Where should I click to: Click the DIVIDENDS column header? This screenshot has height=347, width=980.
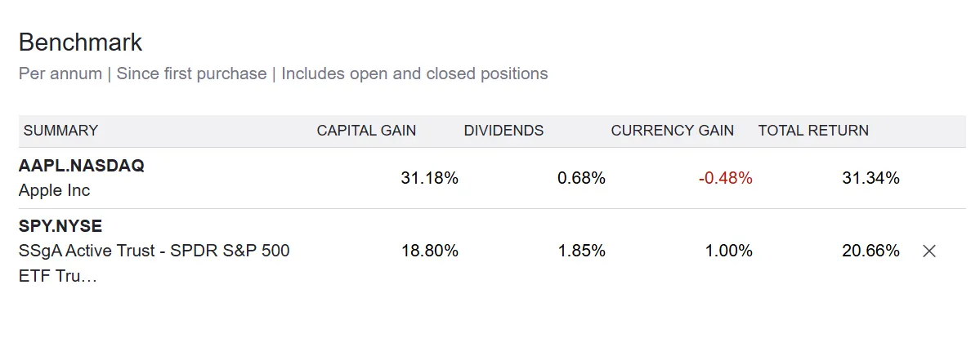click(x=503, y=131)
